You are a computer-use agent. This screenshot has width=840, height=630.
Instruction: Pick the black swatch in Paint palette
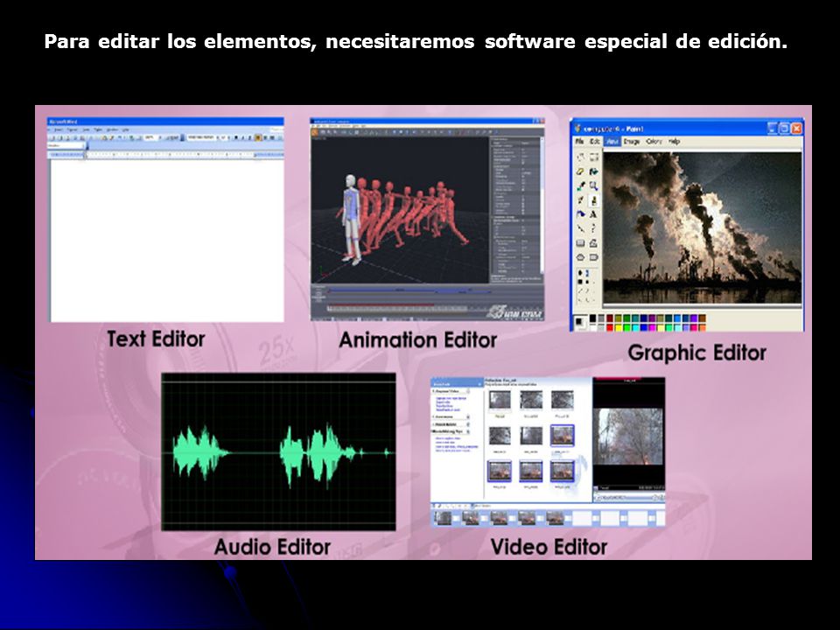pyautogui.click(x=592, y=318)
